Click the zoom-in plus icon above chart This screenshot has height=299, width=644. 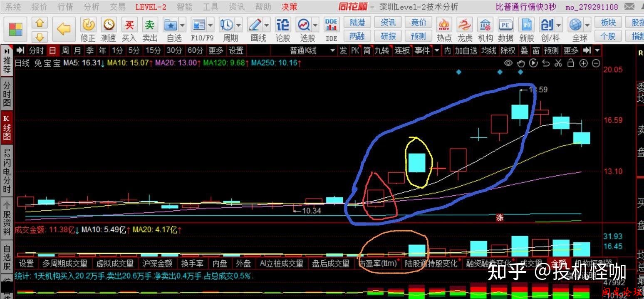(x=584, y=63)
